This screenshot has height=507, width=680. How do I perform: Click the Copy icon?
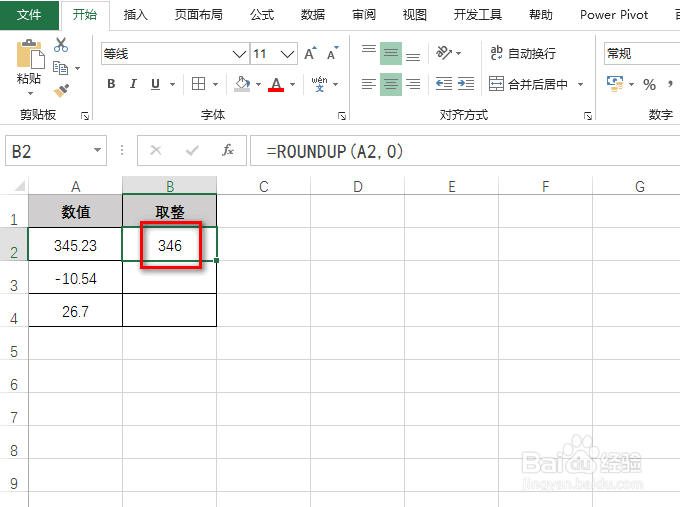(x=60, y=68)
